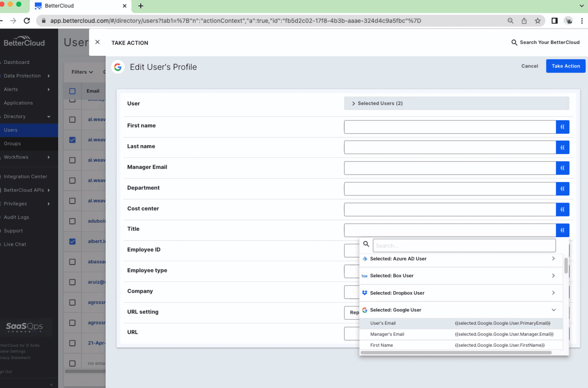Click the browser share icon

(x=524, y=21)
